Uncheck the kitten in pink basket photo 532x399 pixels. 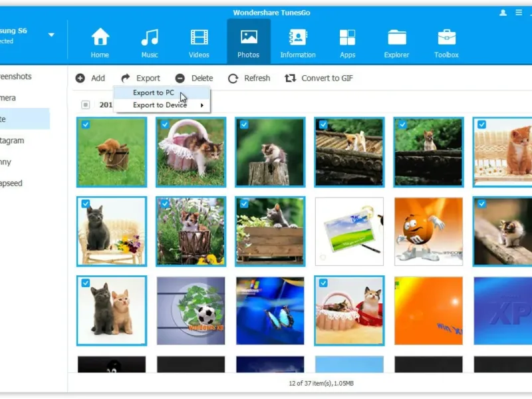pyautogui.click(x=165, y=124)
